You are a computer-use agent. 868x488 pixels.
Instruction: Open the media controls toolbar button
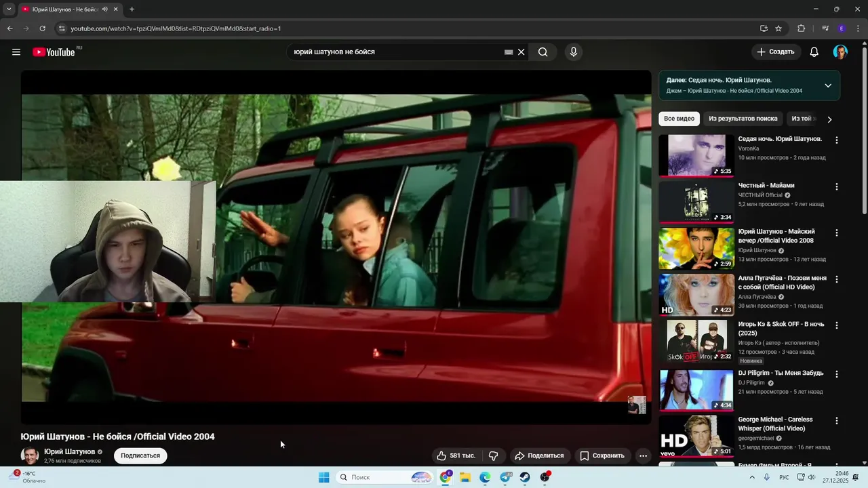825,28
